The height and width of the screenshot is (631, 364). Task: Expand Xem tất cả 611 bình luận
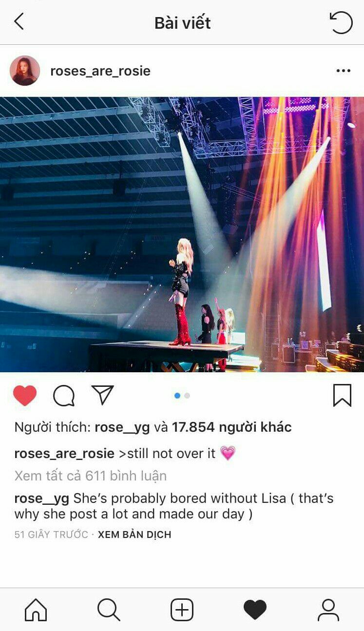91,476
